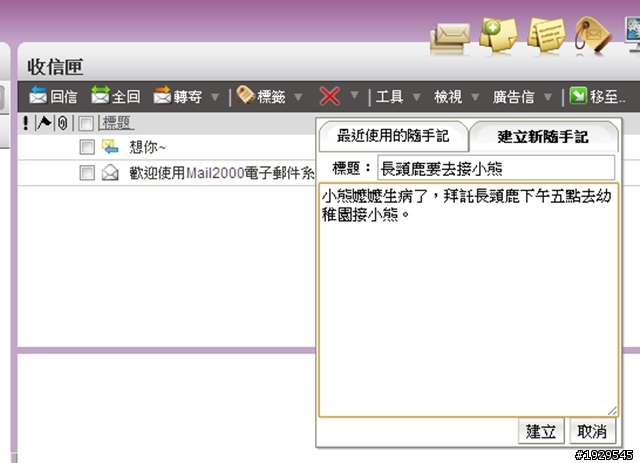Screen dimensions: 640x463
Task: Click opened envelope icon beside 歡迎使用Mail2000
Action: click(x=110, y=173)
